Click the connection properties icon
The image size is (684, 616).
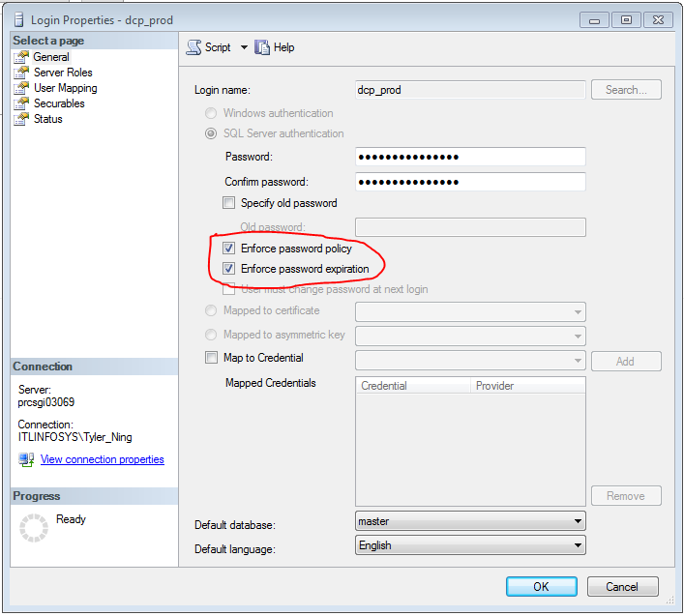click(x=26, y=459)
